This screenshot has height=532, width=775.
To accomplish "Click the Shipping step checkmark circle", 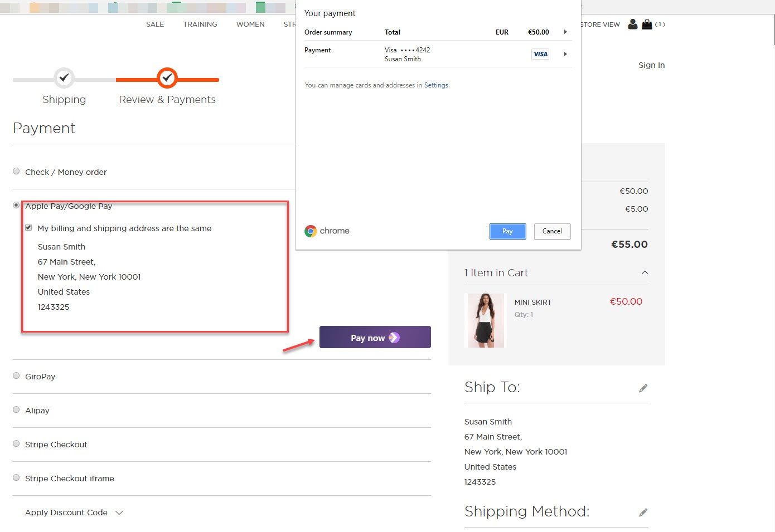I will click(x=64, y=78).
